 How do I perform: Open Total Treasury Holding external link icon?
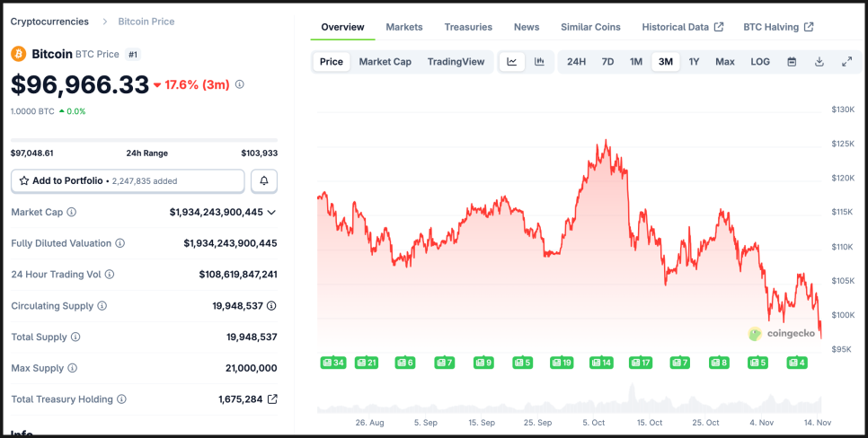[272, 399]
